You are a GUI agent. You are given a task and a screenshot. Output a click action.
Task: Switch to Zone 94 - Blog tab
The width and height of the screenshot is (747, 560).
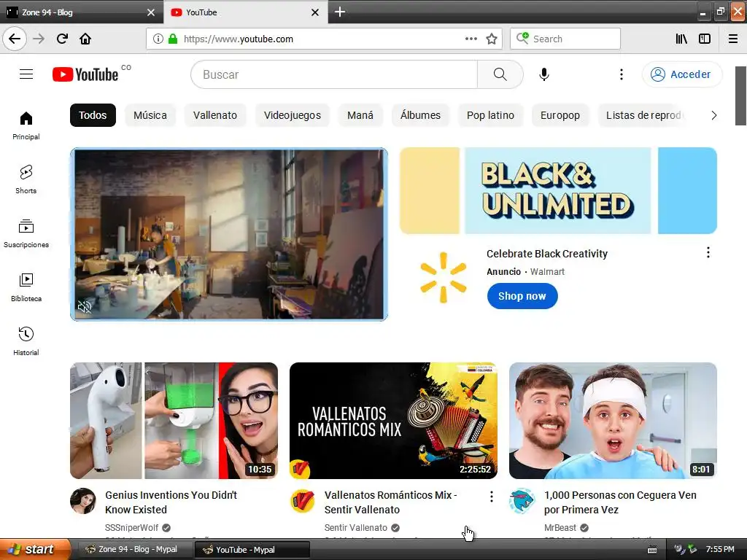(x=81, y=12)
